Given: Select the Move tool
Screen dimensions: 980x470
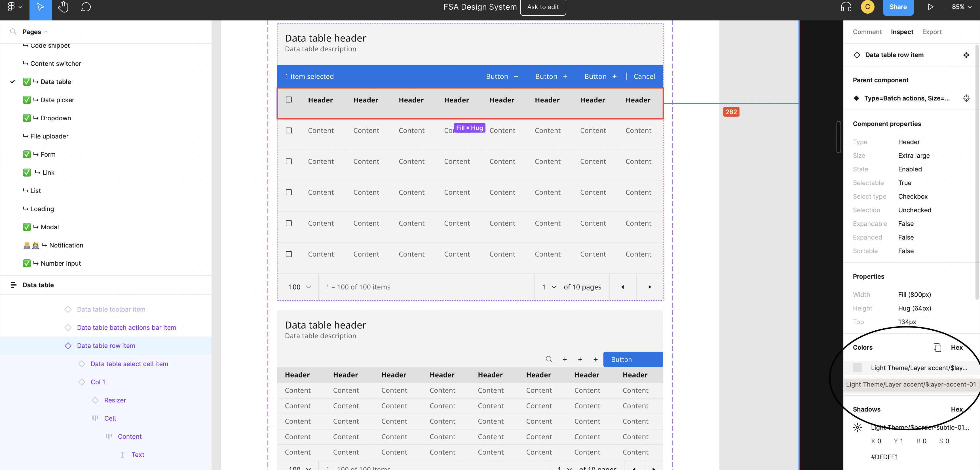Looking at the screenshot, I should 41,7.
